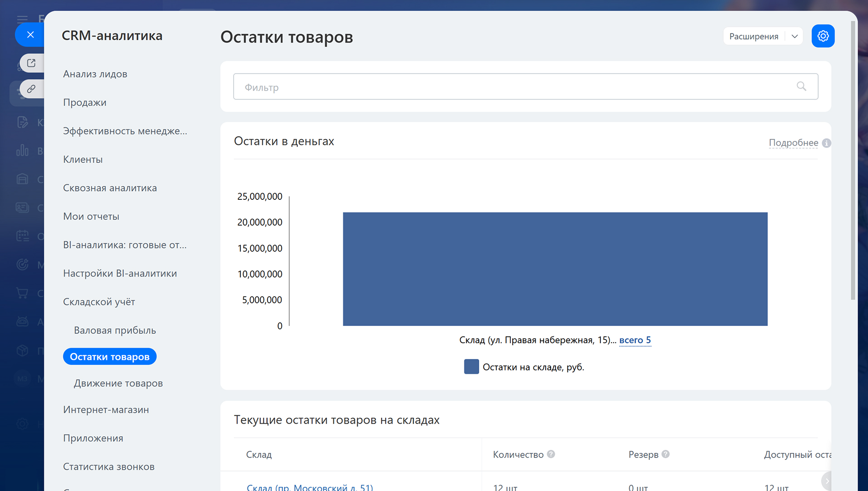
Task: Close the CRM analytics slider panel
Action: pyautogui.click(x=30, y=34)
